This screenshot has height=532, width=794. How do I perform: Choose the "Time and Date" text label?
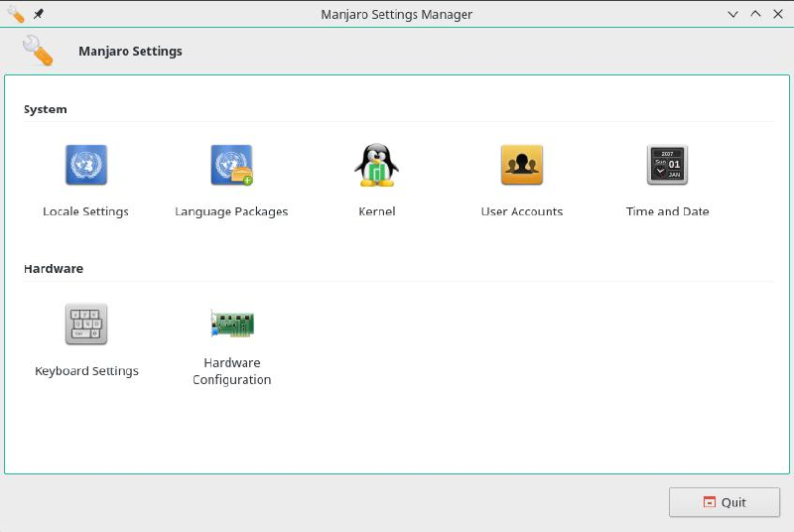[x=667, y=211]
